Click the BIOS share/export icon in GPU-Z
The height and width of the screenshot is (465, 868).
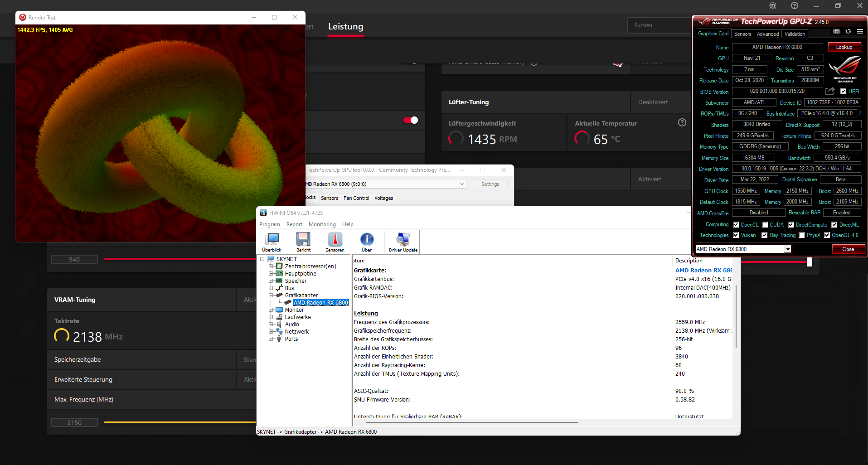tap(830, 91)
